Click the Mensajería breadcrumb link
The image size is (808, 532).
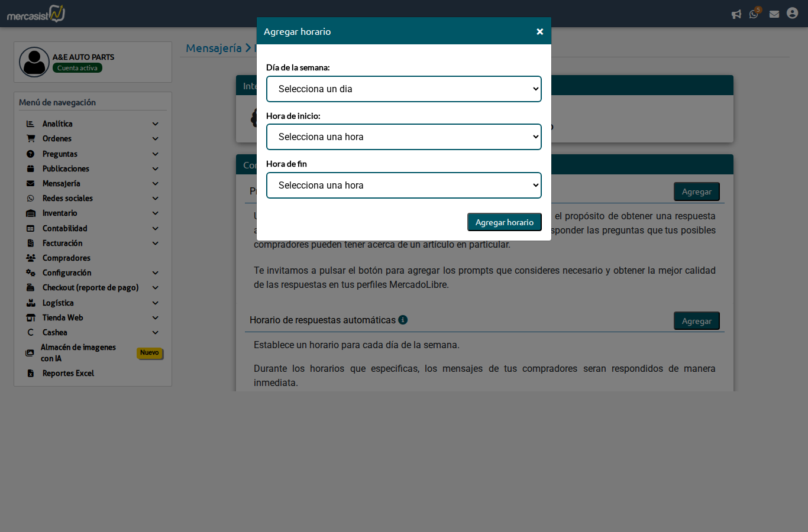214,48
